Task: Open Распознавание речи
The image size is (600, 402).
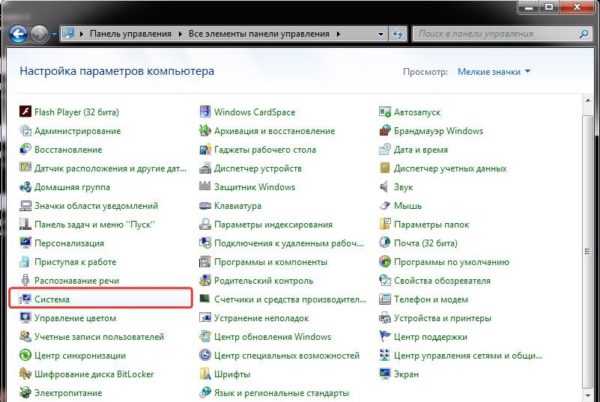Action: 69,280
